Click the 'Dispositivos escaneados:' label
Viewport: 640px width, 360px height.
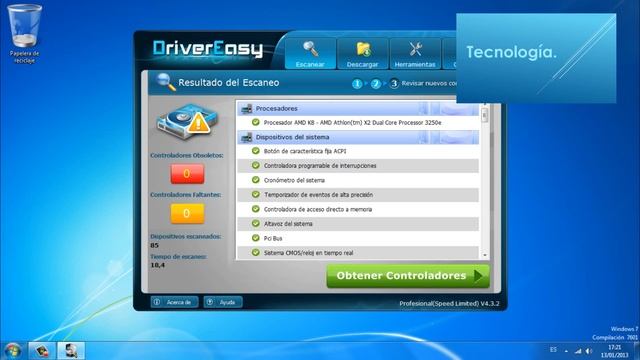tap(186, 236)
